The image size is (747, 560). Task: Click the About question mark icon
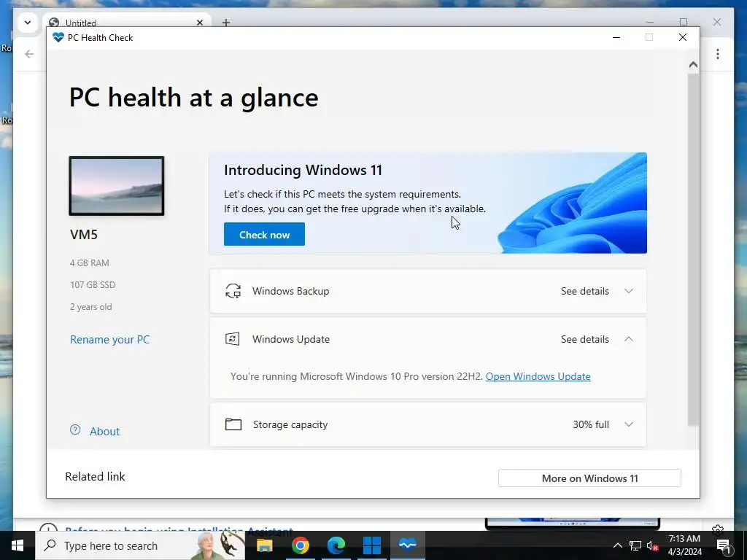point(75,430)
